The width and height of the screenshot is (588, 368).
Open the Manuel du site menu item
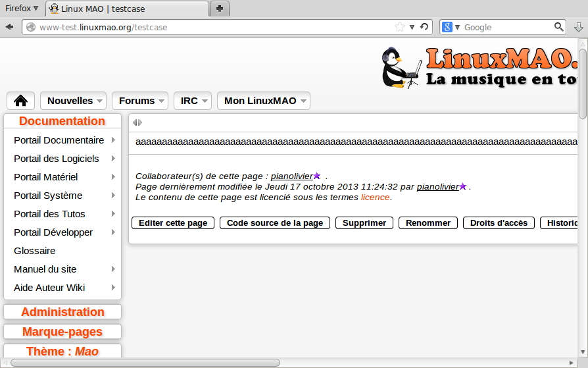pos(45,269)
